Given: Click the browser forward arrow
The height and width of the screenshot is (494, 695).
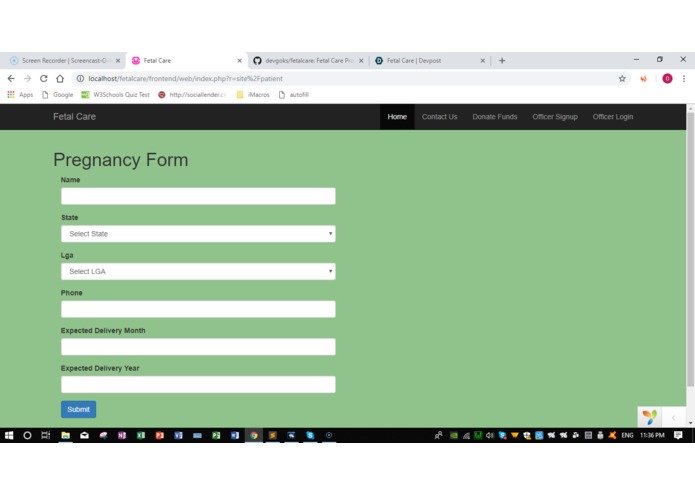Looking at the screenshot, I should [x=27, y=78].
